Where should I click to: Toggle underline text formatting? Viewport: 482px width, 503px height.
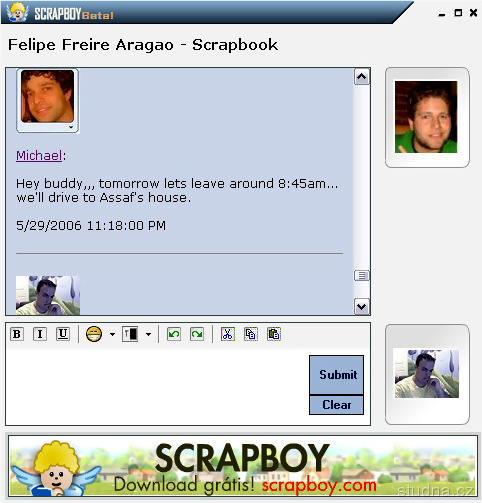coord(63,334)
